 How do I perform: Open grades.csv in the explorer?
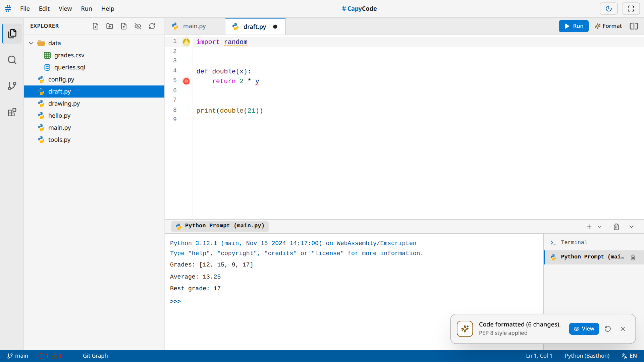tap(94, 55)
